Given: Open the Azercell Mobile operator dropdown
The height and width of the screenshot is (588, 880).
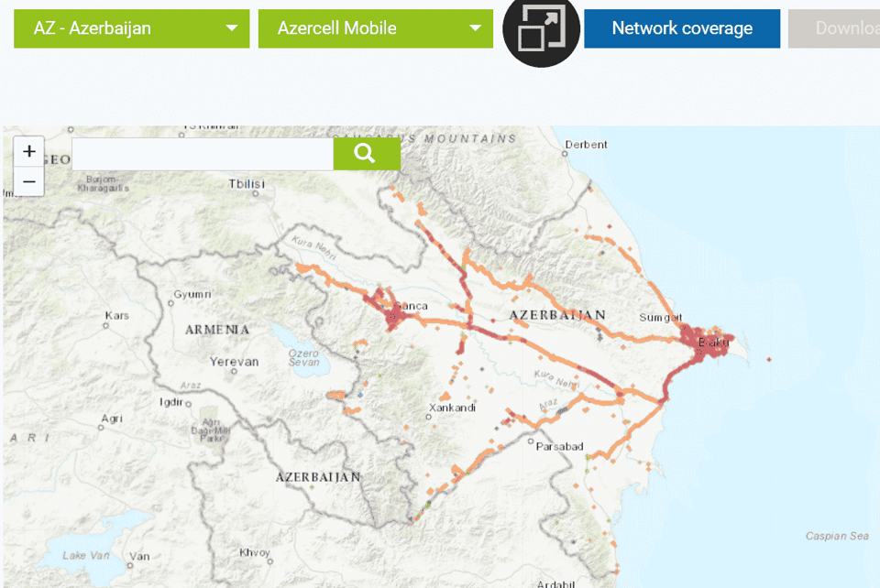Looking at the screenshot, I should (x=375, y=28).
